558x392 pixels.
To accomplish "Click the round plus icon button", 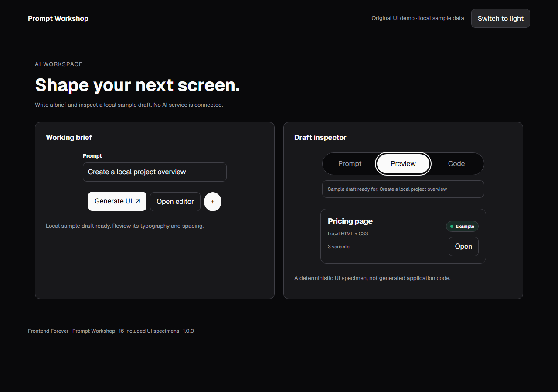I will [213, 202].
